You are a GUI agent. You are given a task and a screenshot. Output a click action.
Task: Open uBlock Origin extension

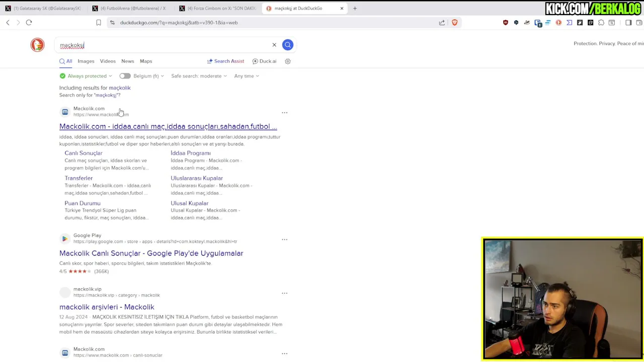pos(506,23)
